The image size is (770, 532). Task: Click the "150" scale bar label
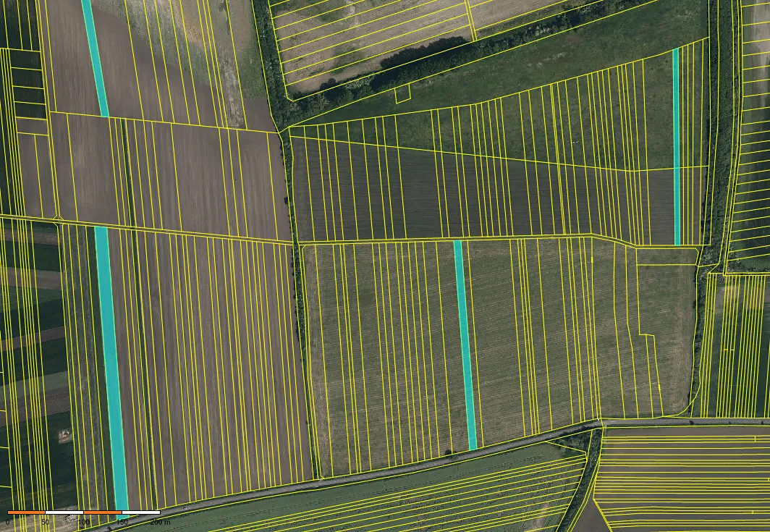(x=122, y=522)
